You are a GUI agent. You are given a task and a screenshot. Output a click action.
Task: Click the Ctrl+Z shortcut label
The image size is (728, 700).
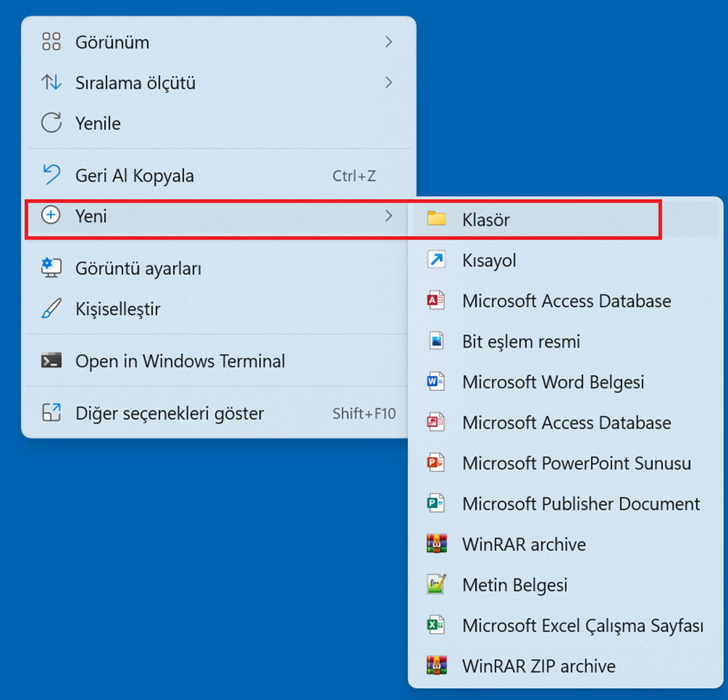tap(354, 176)
